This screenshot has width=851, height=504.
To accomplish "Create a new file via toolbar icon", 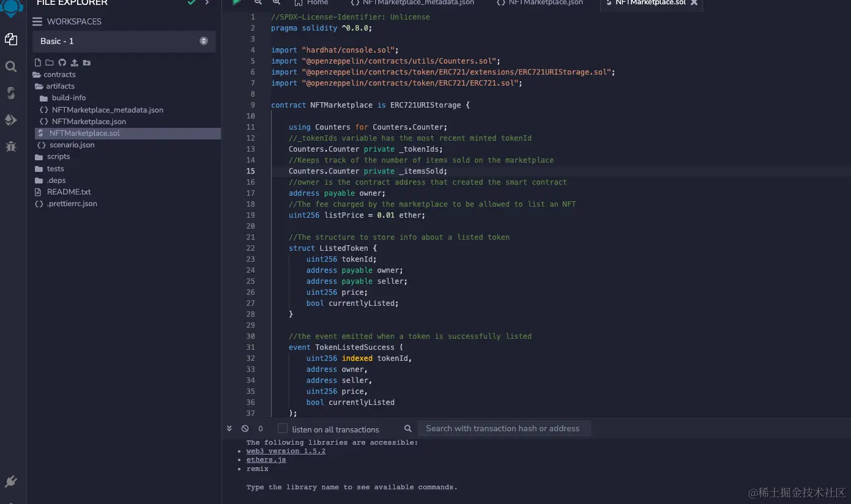I will (38, 62).
